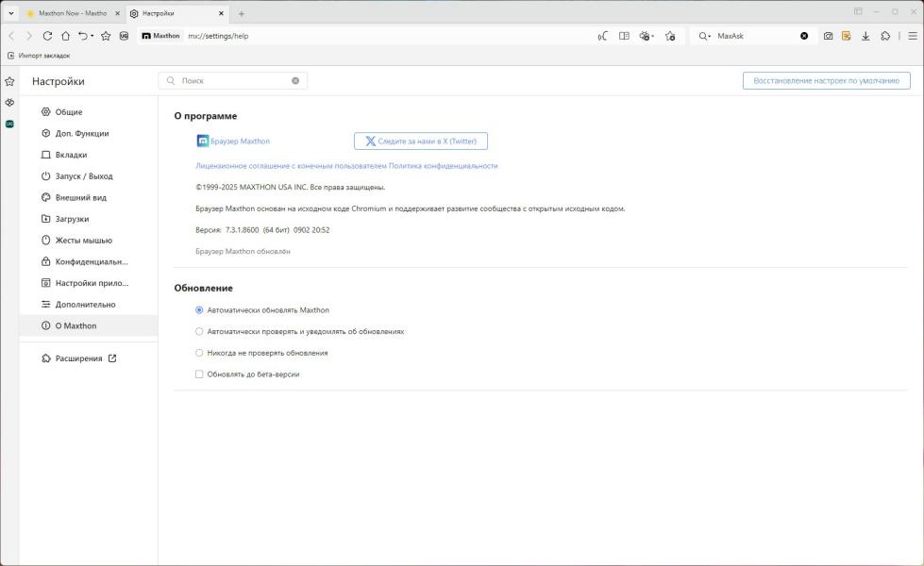Open Доп. Функции settings section

click(89, 133)
